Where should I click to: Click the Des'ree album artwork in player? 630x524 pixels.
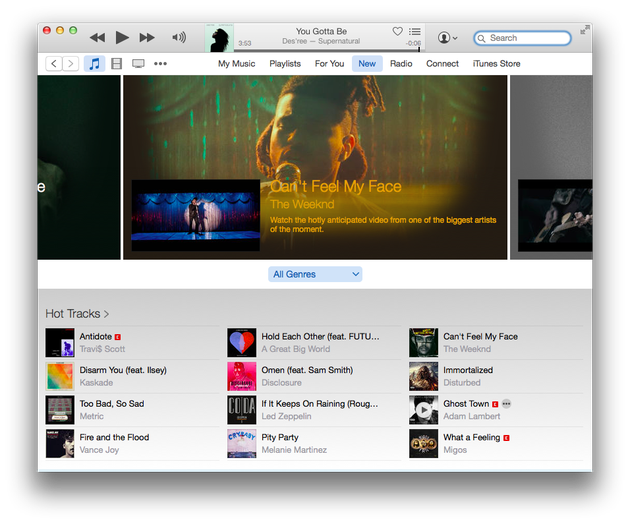(219, 38)
